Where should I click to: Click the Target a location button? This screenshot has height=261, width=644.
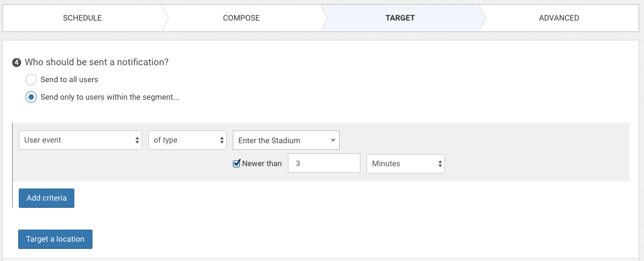[55, 239]
